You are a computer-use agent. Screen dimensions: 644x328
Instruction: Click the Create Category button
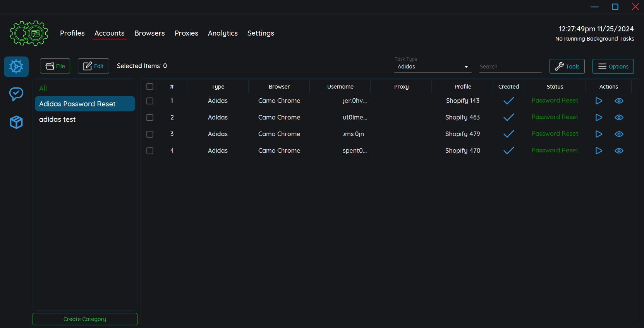coord(85,319)
